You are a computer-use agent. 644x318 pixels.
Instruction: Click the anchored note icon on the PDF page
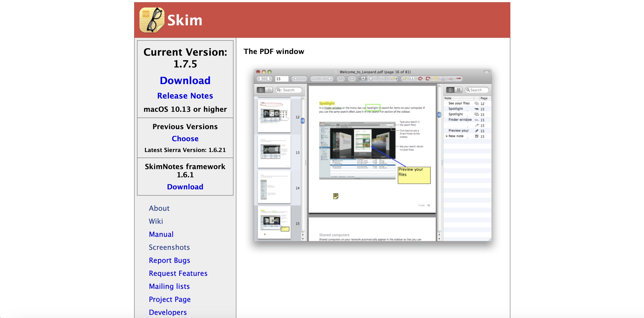[336, 196]
